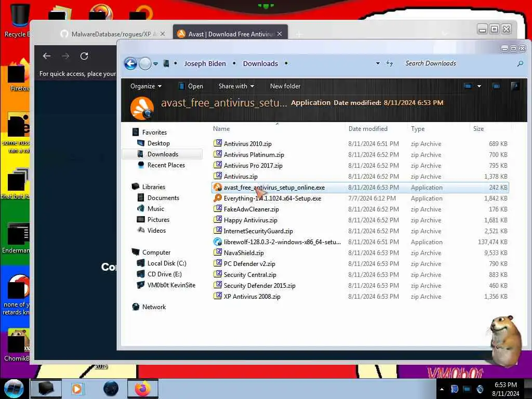Click the help icon in Explorer toolbar

pyautogui.click(x=515, y=86)
